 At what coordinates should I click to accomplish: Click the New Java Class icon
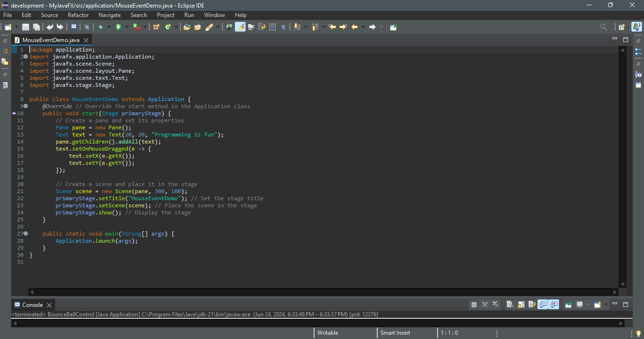coord(168,27)
